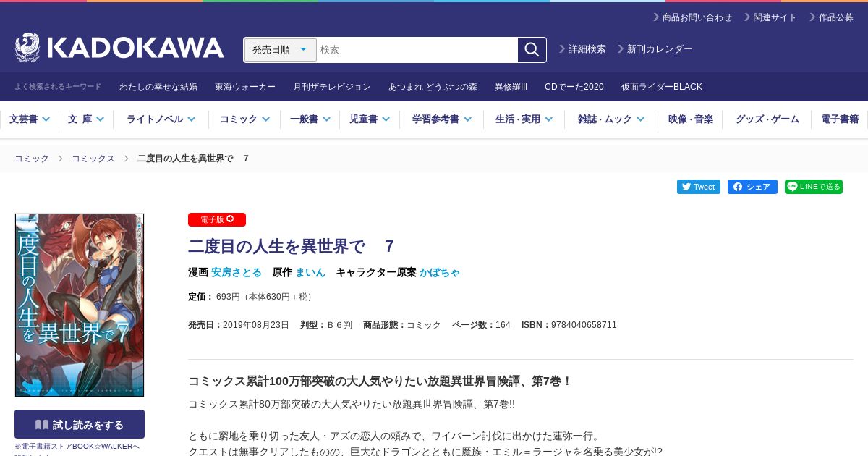Click the price text 693円

[x=228, y=297]
